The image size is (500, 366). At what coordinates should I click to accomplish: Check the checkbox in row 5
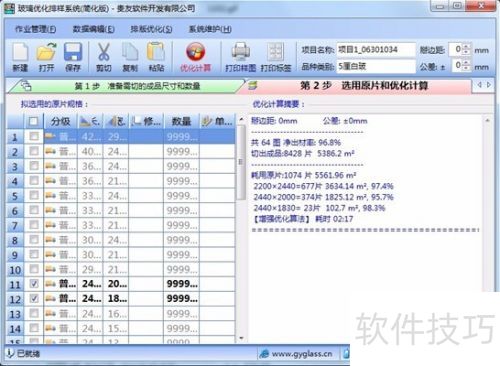(34, 195)
